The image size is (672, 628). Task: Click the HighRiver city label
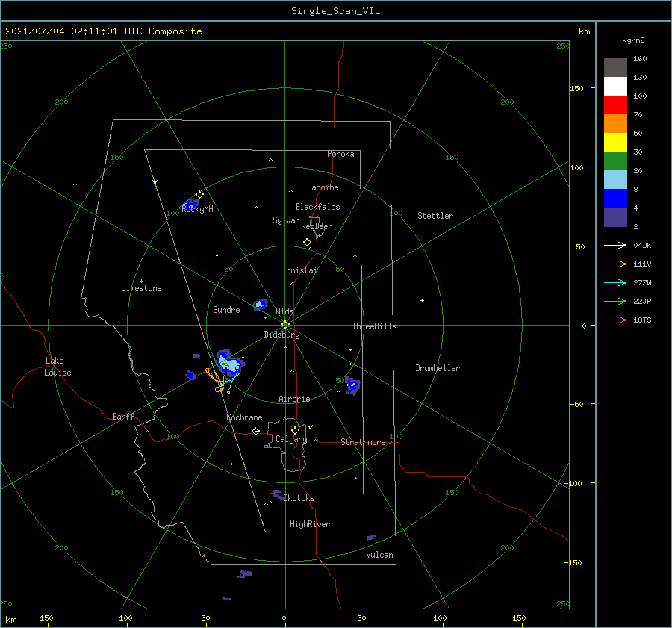(310, 524)
